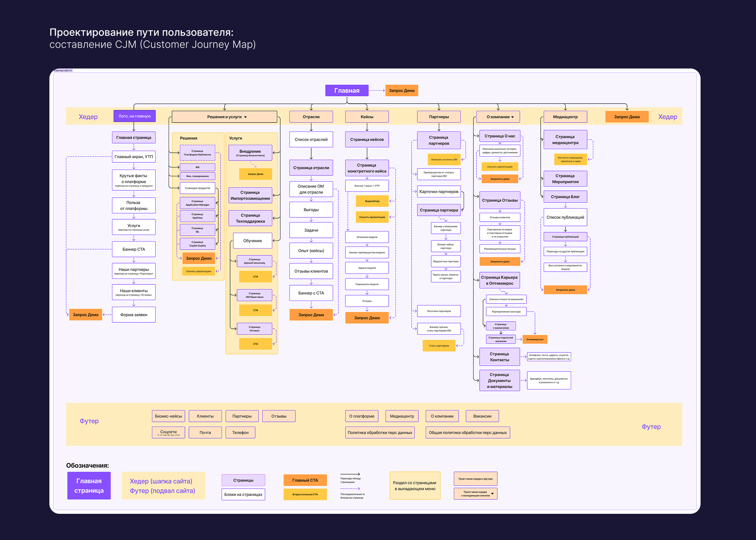Screen dimensions: 756x540
Task: Click the purple Главная box at top
Action: click(x=347, y=90)
